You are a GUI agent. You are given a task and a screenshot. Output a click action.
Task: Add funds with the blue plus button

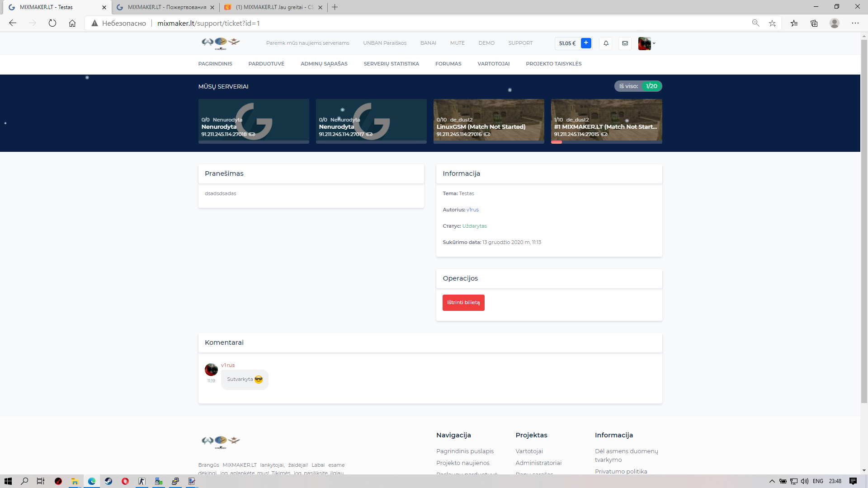[586, 43]
